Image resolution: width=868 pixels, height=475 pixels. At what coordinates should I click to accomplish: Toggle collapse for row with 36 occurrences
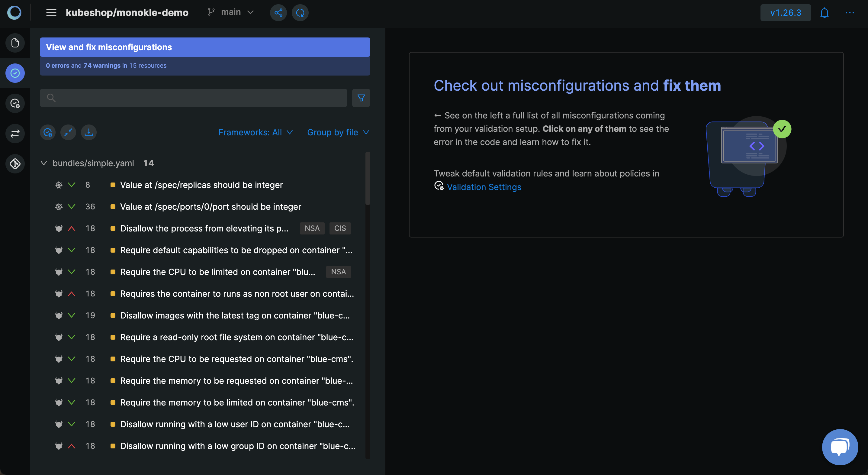click(x=71, y=206)
